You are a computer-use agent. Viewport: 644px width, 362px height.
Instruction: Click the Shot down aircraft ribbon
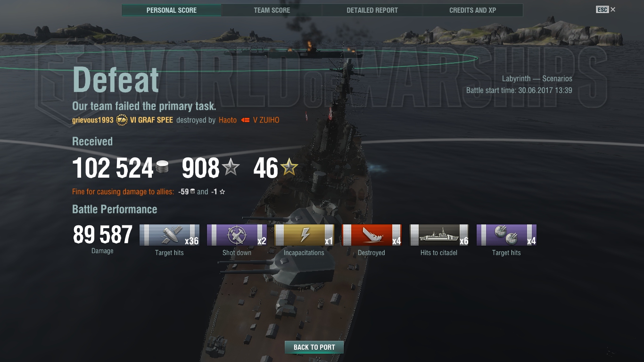[x=237, y=235]
